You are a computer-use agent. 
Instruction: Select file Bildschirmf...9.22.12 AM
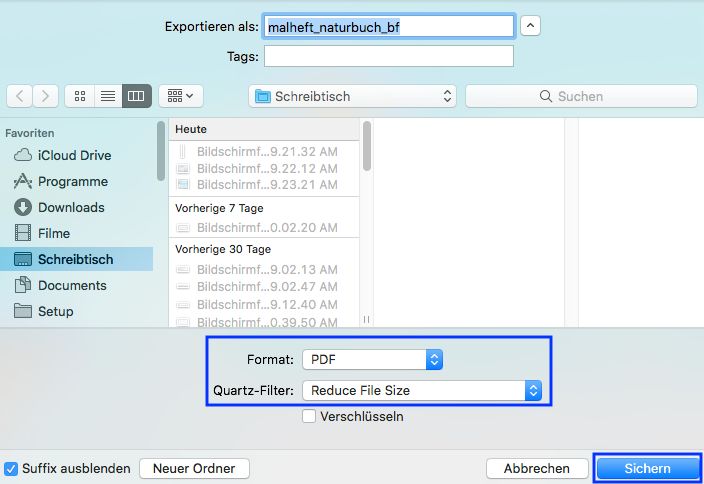click(x=264, y=169)
